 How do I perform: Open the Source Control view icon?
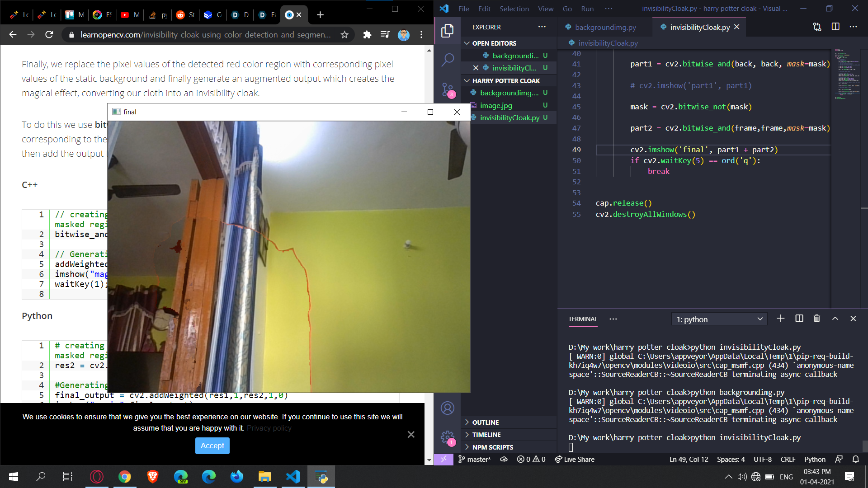point(447,89)
